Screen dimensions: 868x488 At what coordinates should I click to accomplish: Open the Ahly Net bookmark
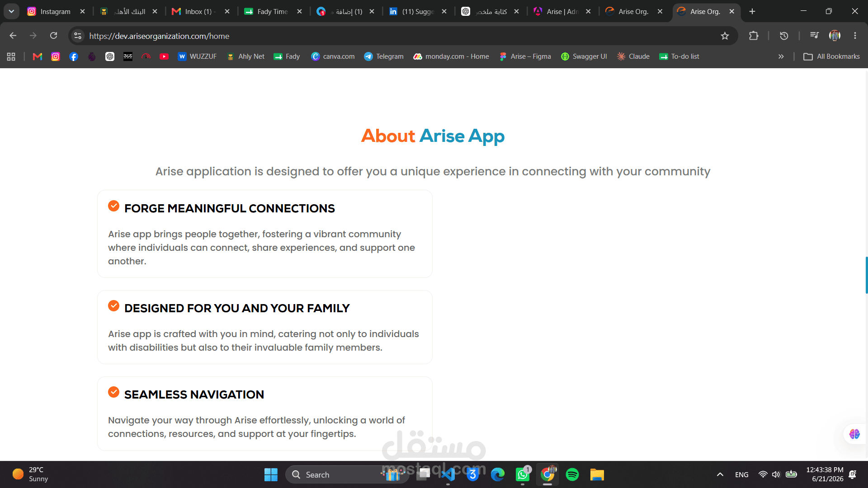[x=245, y=56]
